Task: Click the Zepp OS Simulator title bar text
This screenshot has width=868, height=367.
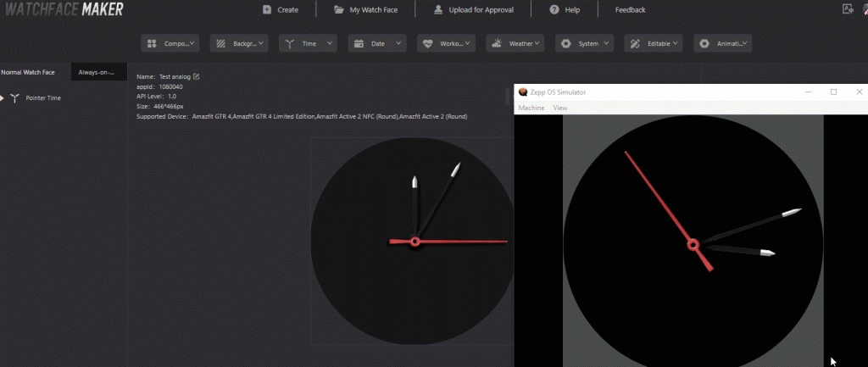Action: [559, 92]
